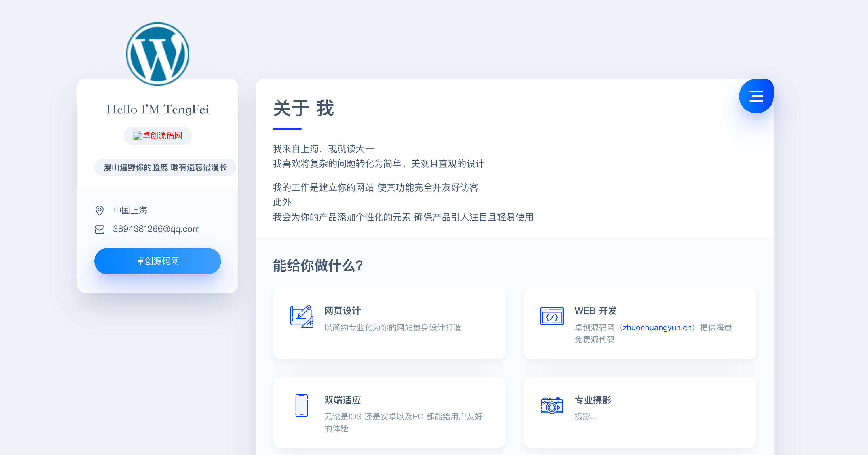The height and width of the screenshot is (455, 868).
Task: Select the 专业摄影 service card
Action: [x=639, y=412]
